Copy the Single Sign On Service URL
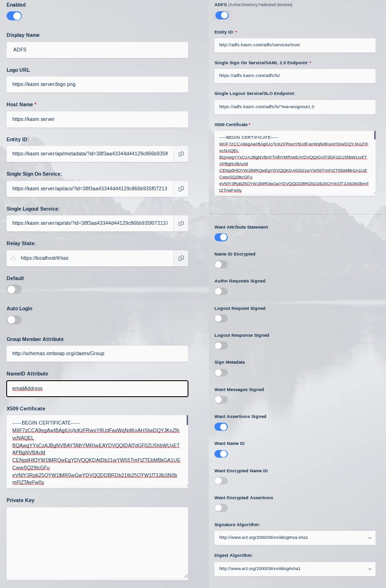The image size is (386, 588). pyautogui.click(x=181, y=188)
